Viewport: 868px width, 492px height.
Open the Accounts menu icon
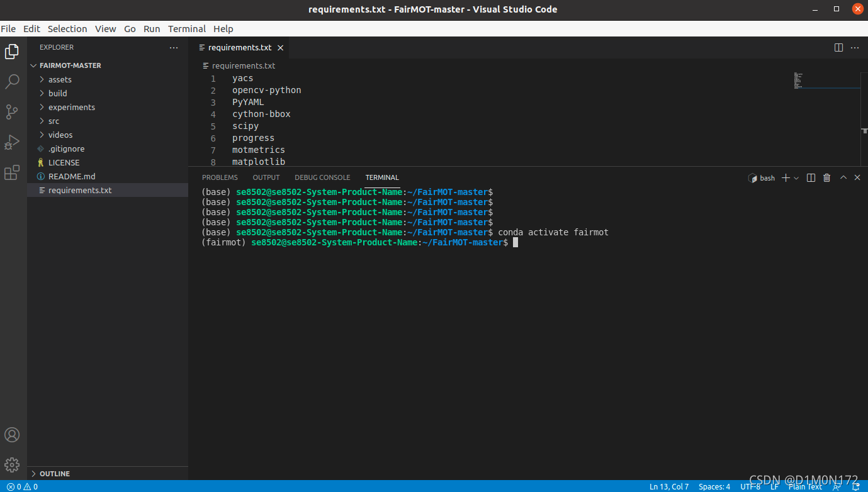click(x=12, y=435)
